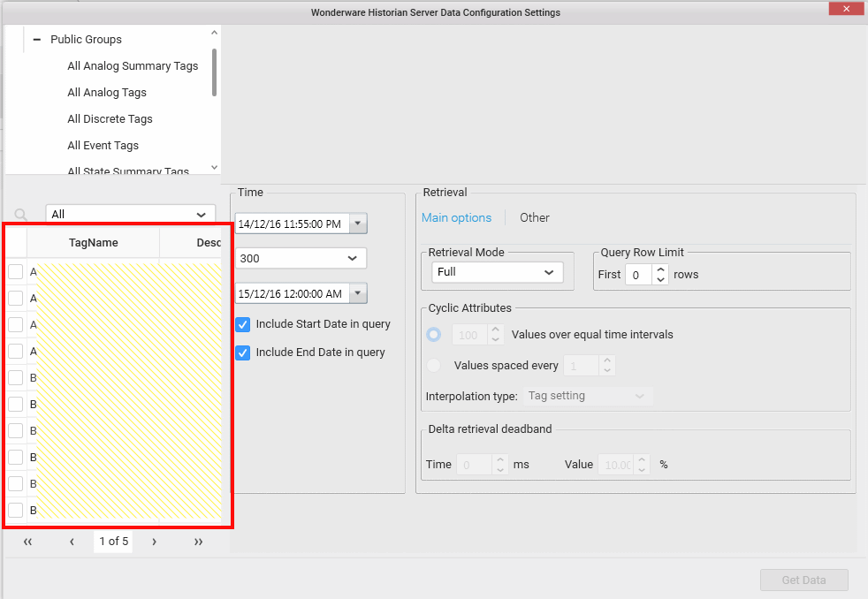Collapse the Public Groups tree node

[37, 39]
